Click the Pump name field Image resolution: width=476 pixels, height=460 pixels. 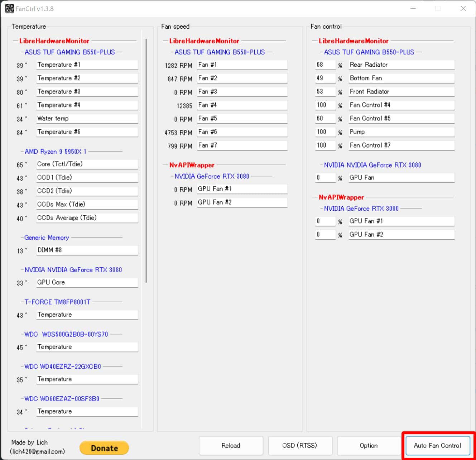pyautogui.click(x=402, y=132)
